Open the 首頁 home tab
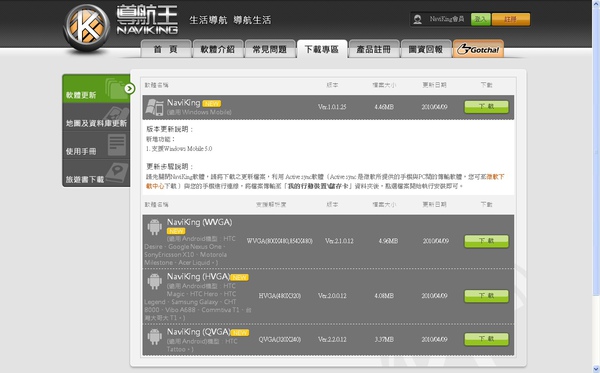Viewport: 600px width, 373px height. tap(166, 49)
